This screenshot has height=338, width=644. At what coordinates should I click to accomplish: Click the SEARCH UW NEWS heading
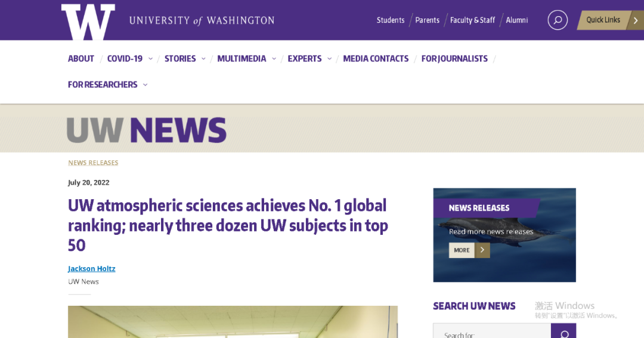(474, 306)
